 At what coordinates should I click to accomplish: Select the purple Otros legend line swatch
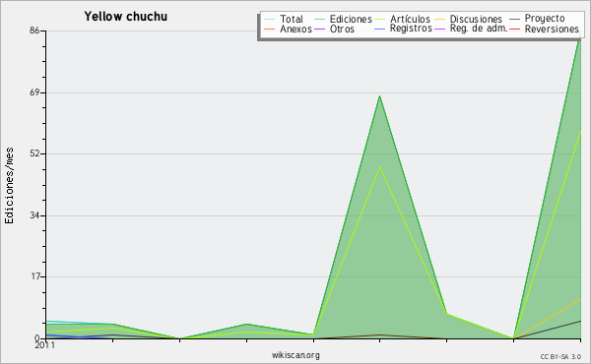[319, 29]
